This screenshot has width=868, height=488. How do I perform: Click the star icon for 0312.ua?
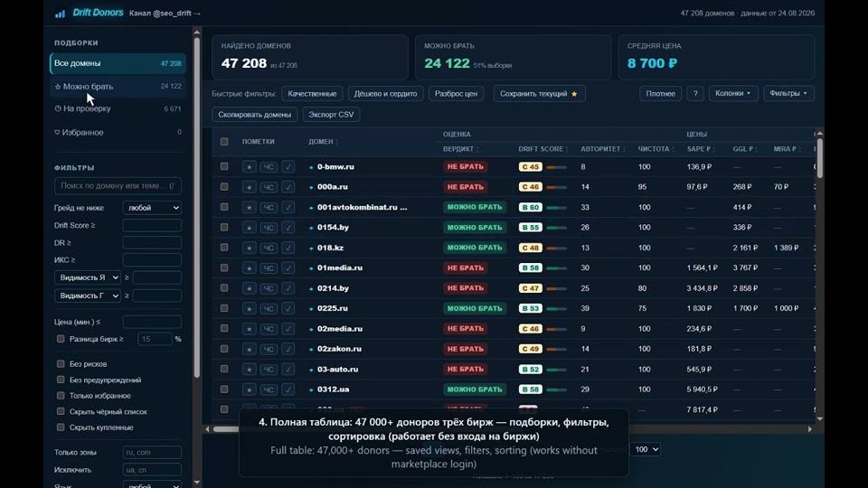(x=250, y=389)
